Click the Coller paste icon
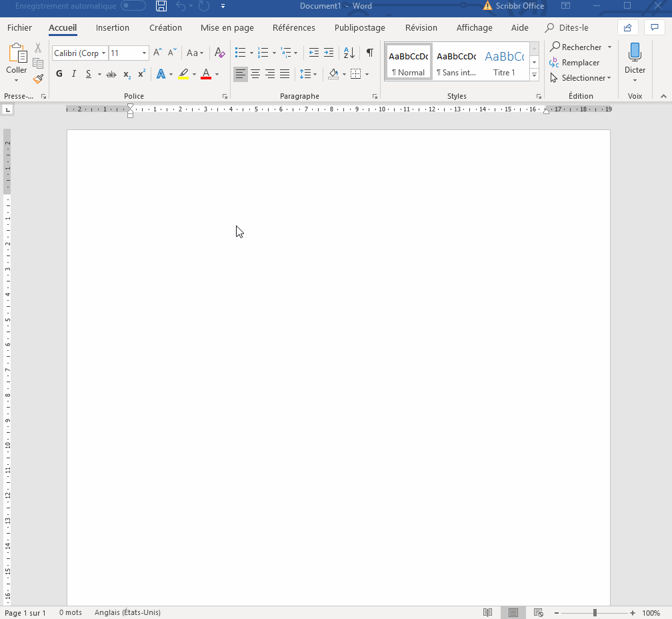Viewport: 672px width, 619px height. click(17, 53)
